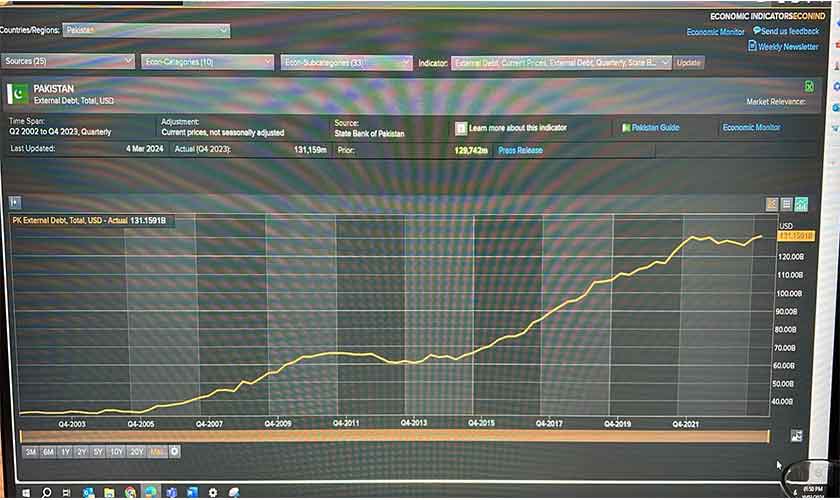Select the 1Y time range
Image resolution: width=840 pixels, height=500 pixels.
[65, 452]
